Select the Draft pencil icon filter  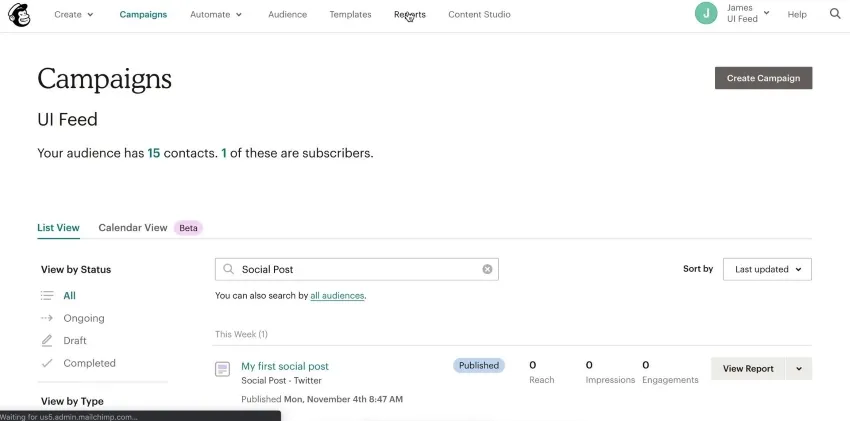click(x=47, y=341)
